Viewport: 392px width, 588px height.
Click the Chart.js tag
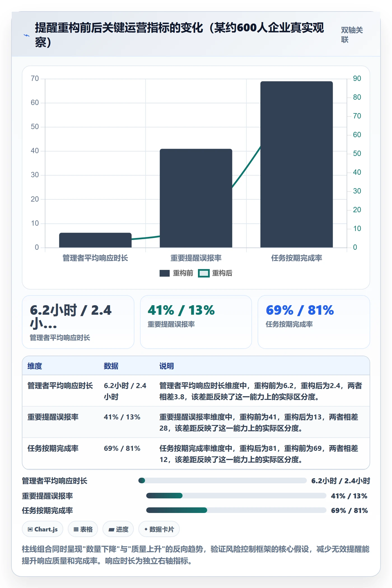click(x=43, y=529)
